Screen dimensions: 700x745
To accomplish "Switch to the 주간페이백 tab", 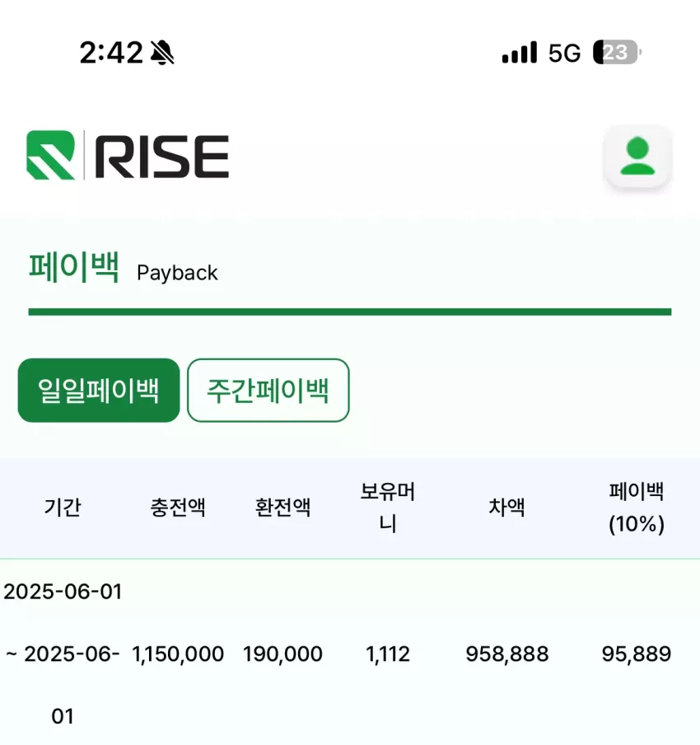I will (x=268, y=390).
